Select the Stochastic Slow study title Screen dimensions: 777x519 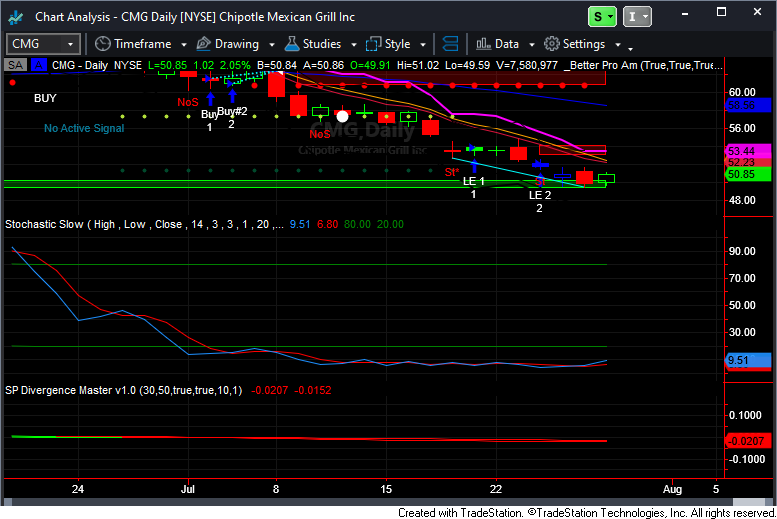tap(144, 224)
